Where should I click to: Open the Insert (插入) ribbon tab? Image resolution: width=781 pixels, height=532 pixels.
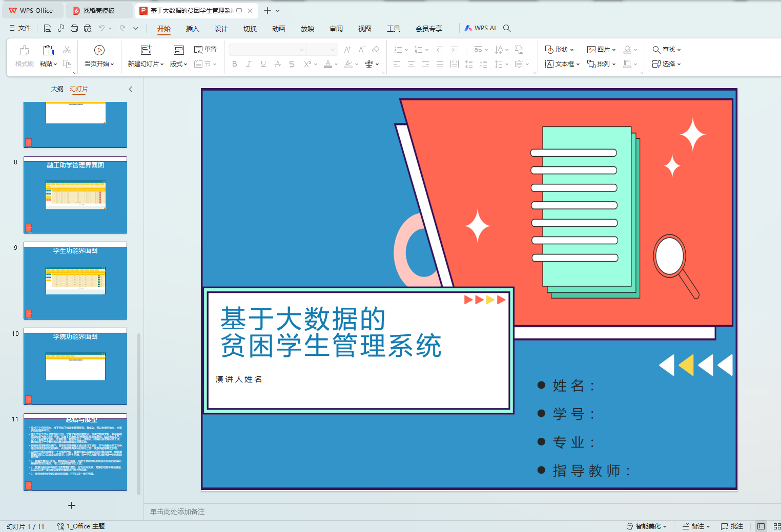[192, 29]
